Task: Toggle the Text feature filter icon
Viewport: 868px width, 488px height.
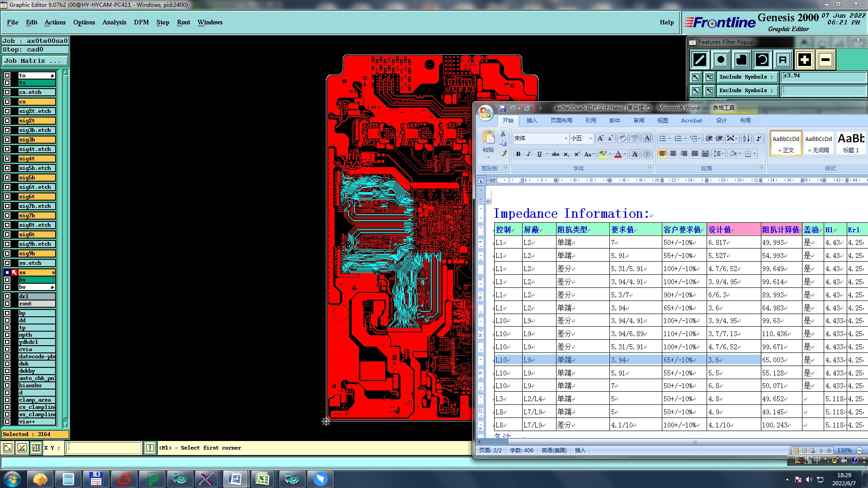Action: tap(783, 60)
